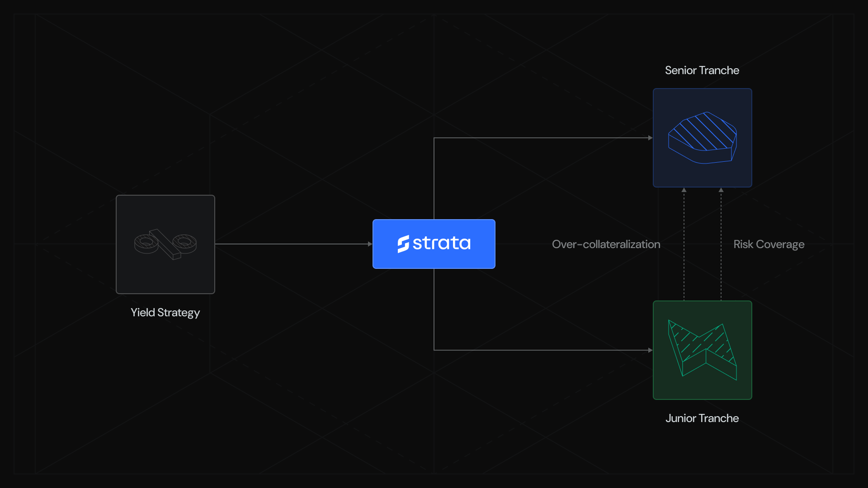Image resolution: width=868 pixels, height=488 pixels.
Task: Click the horizontal line leading to Junior Tranche
Action: (542, 350)
